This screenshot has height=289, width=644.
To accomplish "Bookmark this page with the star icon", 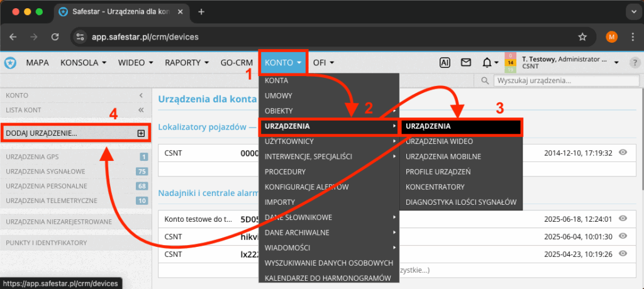I will coord(582,37).
